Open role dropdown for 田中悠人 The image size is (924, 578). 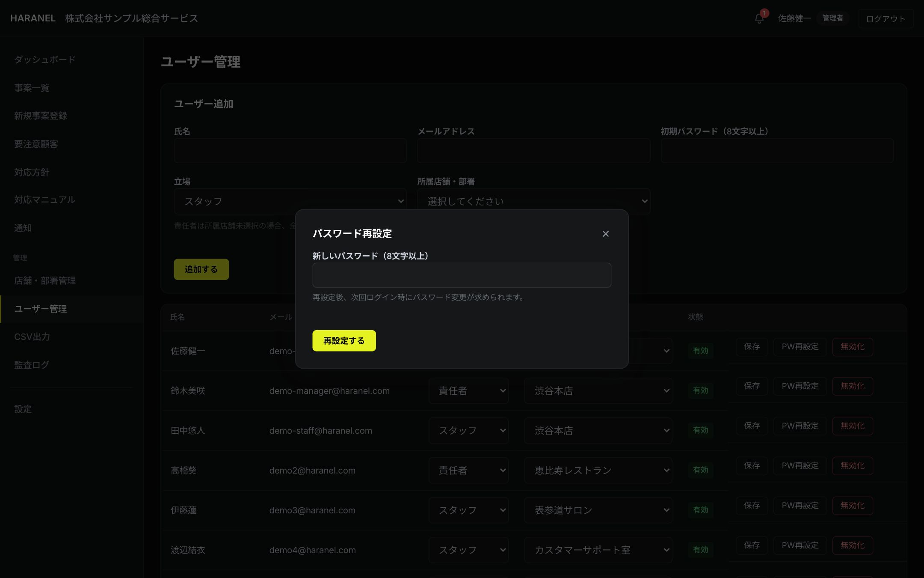pyautogui.click(x=468, y=430)
